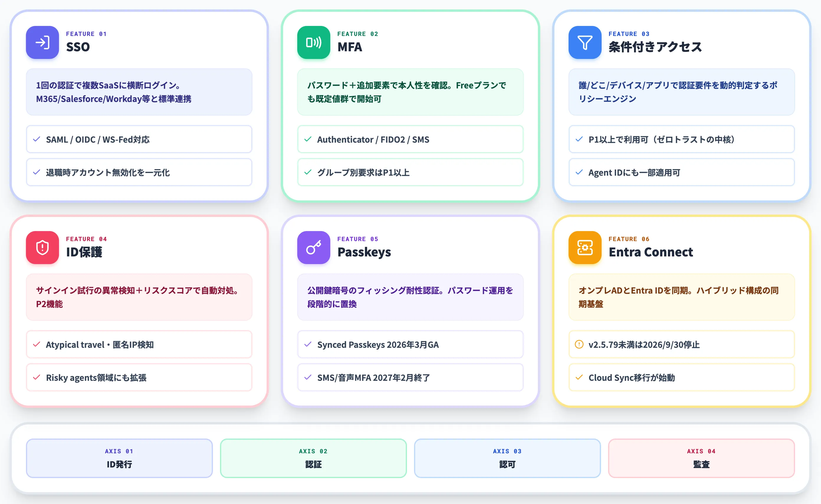Image resolution: width=821 pixels, height=504 pixels.
Task: Click the SSO sign-in arrow icon
Action: coord(42,42)
